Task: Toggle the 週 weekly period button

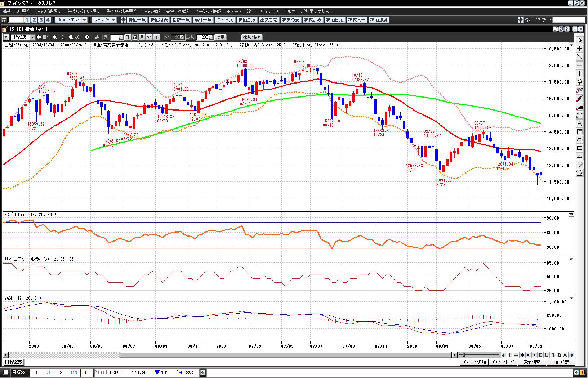Action: pyautogui.click(x=134, y=37)
